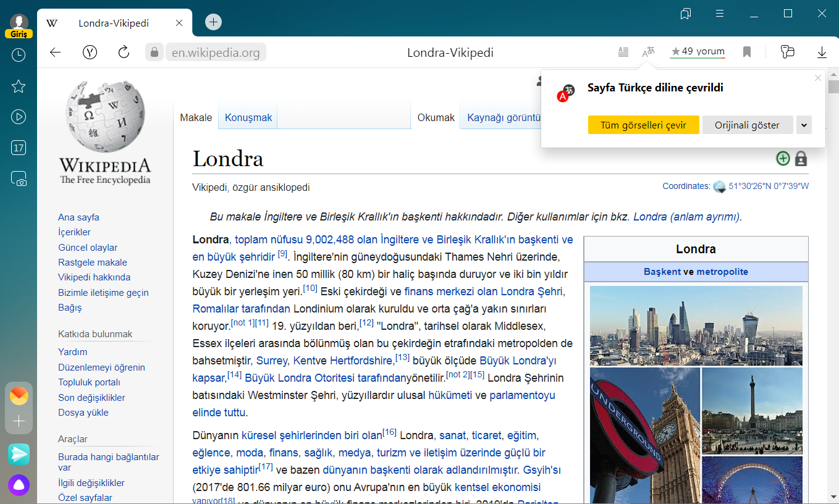The width and height of the screenshot is (839, 504).
Task: Open the browser hamburger menu
Action: (x=720, y=13)
